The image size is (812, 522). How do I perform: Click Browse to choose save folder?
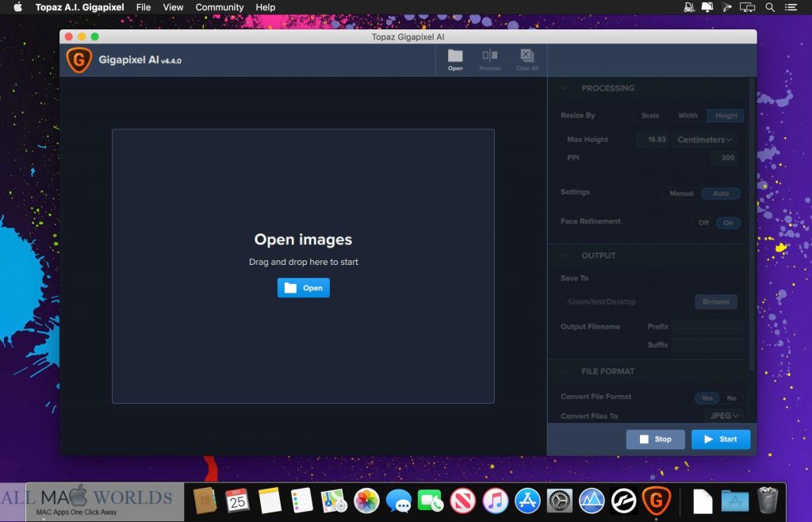coord(716,301)
